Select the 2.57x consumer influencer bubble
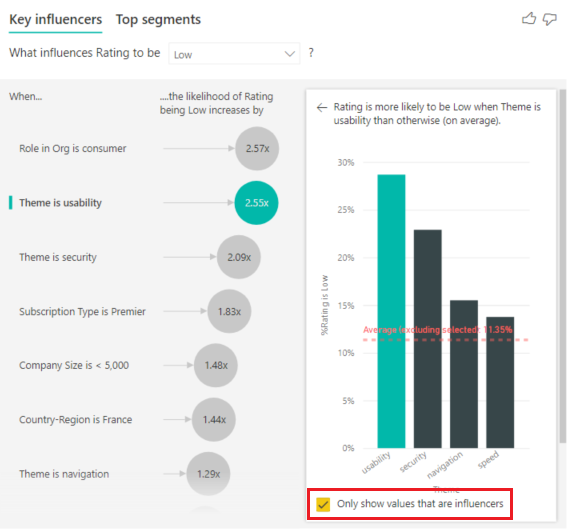 tap(257, 148)
